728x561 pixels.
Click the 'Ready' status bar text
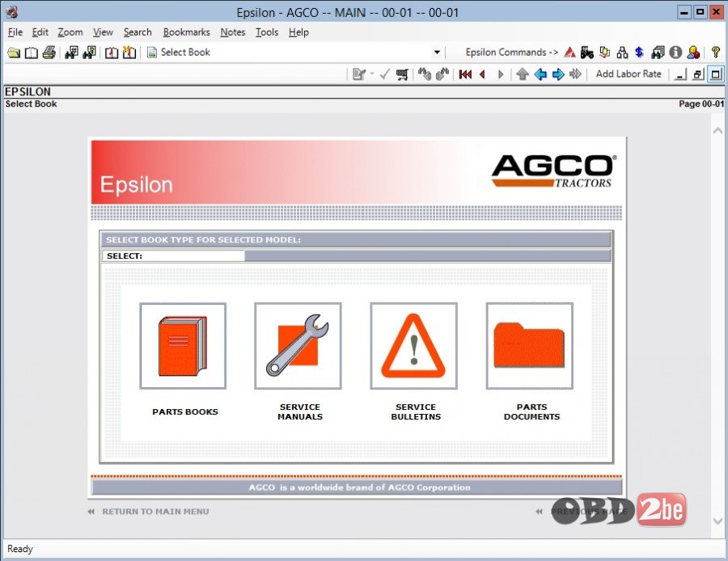coord(20,549)
